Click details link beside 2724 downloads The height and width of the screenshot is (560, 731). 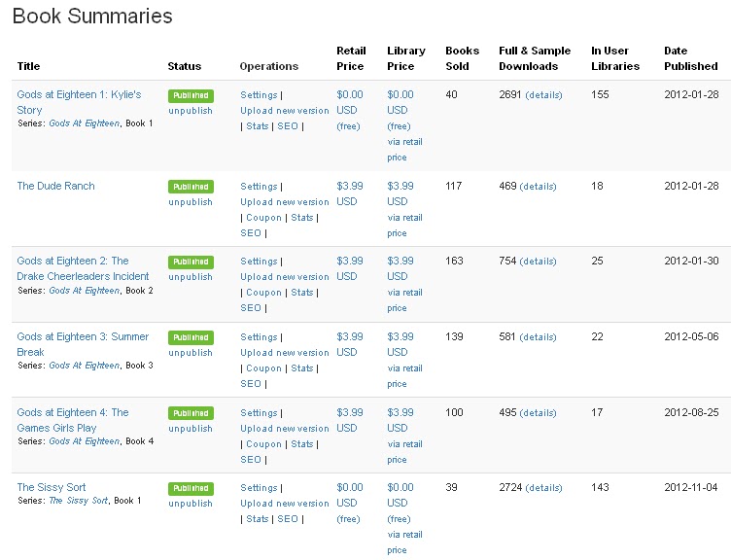[x=544, y=488]
